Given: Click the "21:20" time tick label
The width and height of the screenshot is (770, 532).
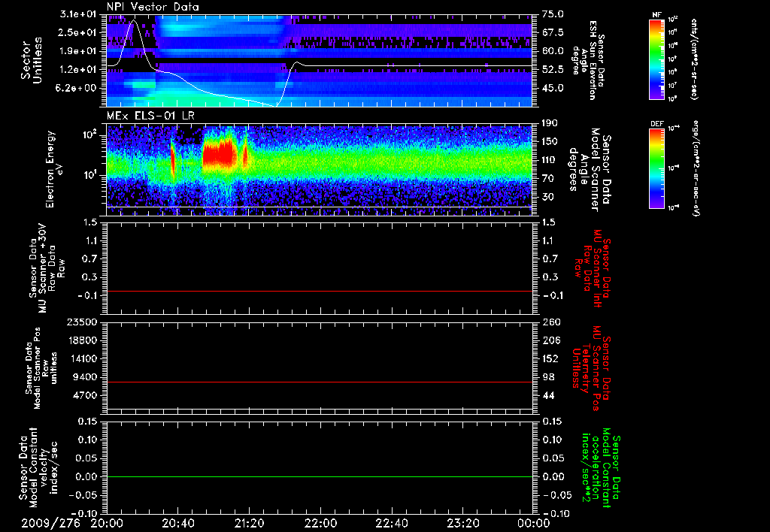Looking at the screenshot, I should [x=250, y=523].
